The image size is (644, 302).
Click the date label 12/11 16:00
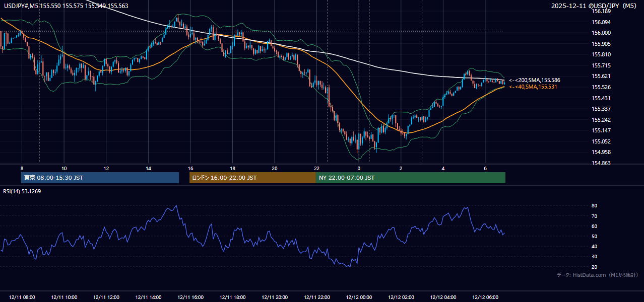(190, 297)
